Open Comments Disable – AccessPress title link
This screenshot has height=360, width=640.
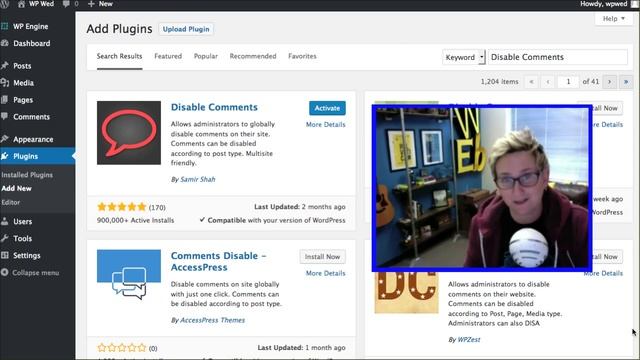[x=218, y=261]
